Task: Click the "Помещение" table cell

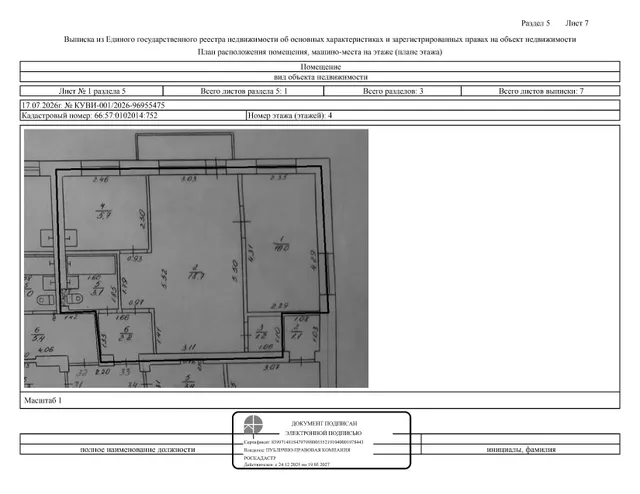Action: [x=320, y=67]
